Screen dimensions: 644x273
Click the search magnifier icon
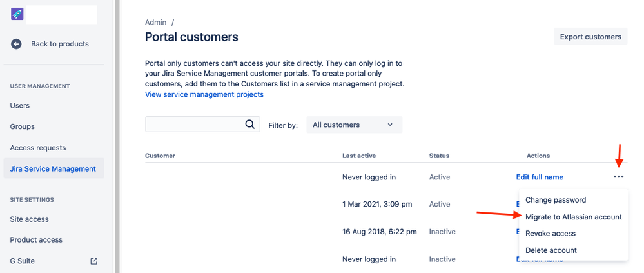[250, 125]
